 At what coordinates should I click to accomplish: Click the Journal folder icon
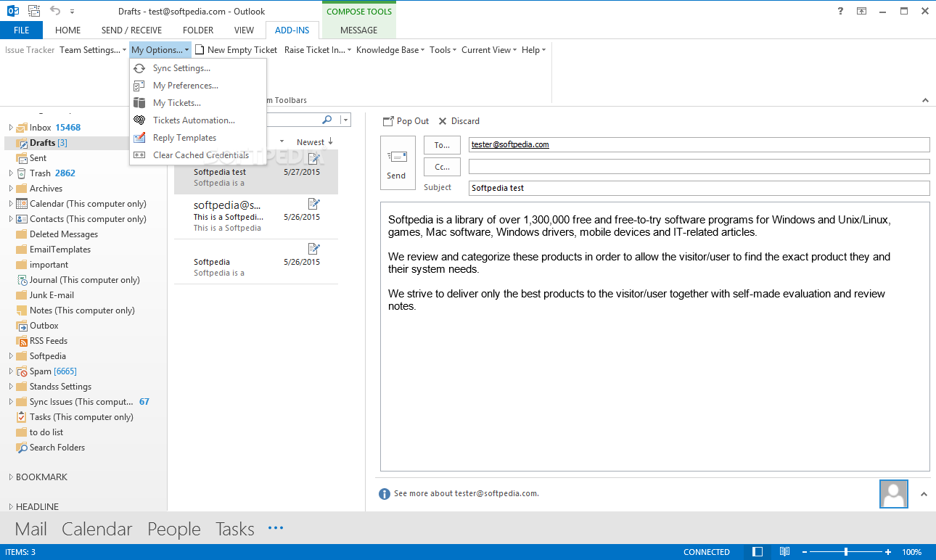[x=22, y=280]
